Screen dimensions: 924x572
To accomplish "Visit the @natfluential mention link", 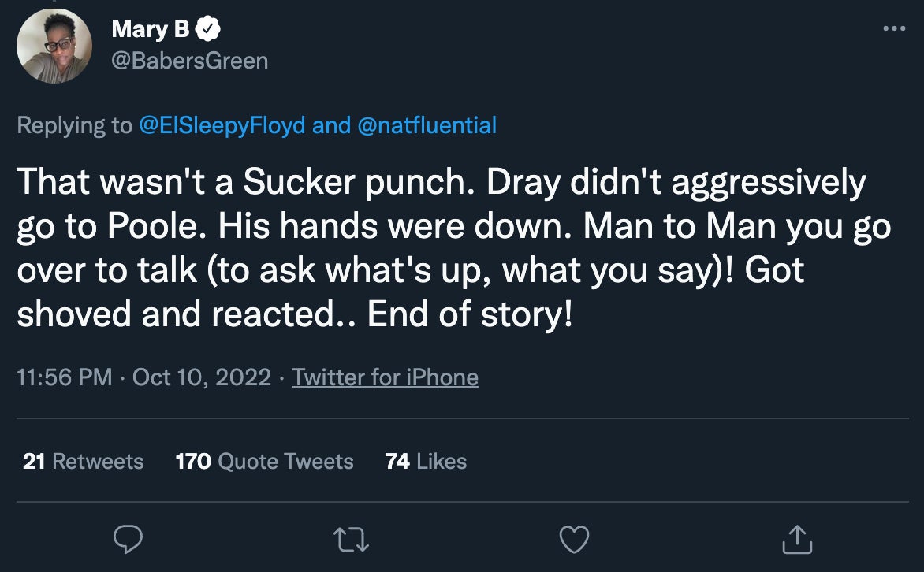I will tap(427, 125).
